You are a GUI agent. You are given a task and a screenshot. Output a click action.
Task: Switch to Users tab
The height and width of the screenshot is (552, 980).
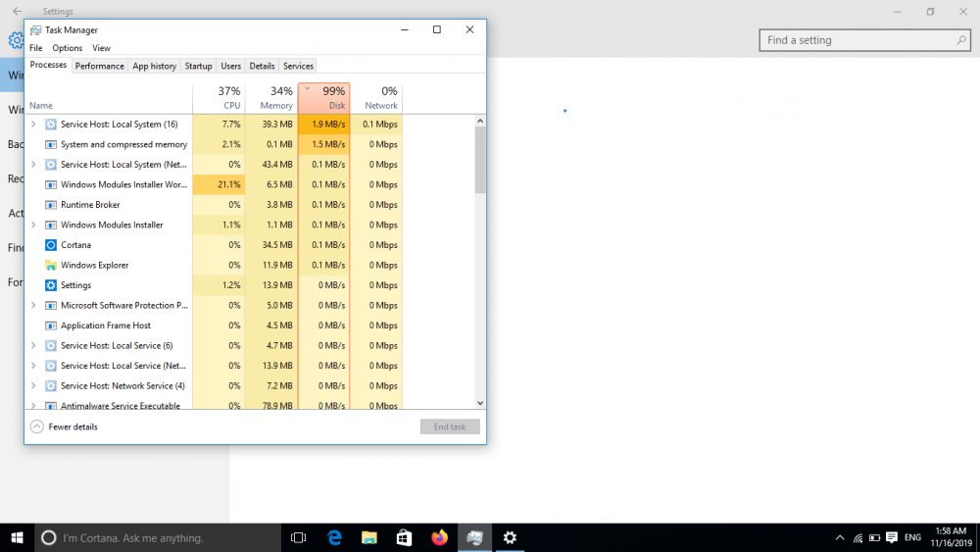(x=230, y=66)
